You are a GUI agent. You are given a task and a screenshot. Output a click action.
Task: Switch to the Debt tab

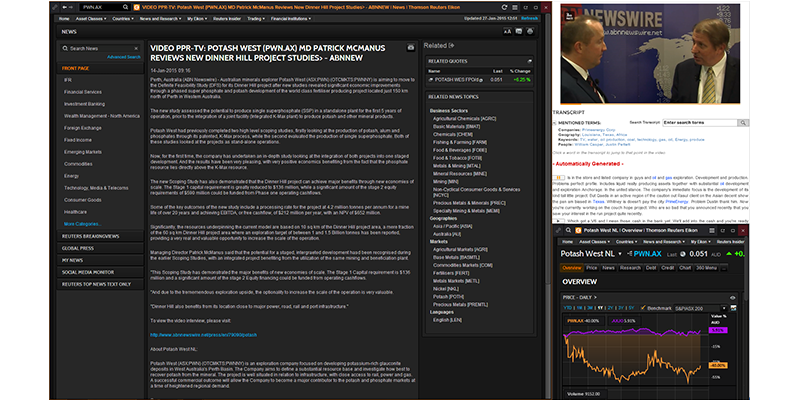[x=651, y=268]
